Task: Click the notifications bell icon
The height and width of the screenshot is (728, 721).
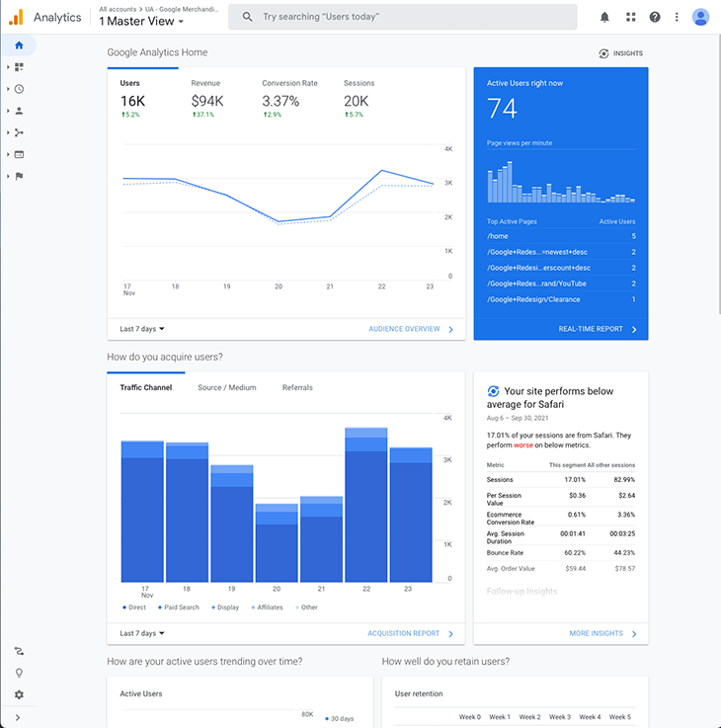Action: pos(604,17)
